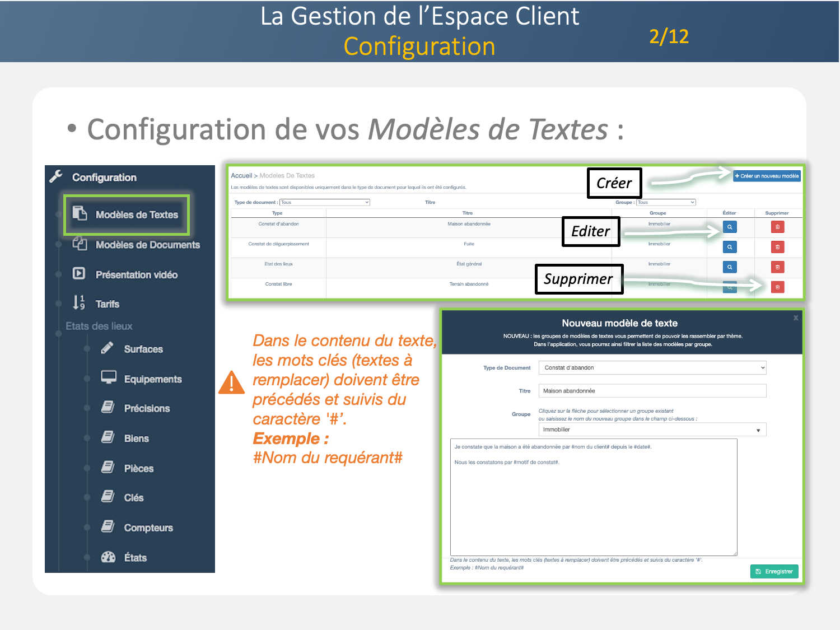Delete the Maison abandonnée model
Image resolution: width=840 pixels, height=630 pixels.
tap(777, 227)
